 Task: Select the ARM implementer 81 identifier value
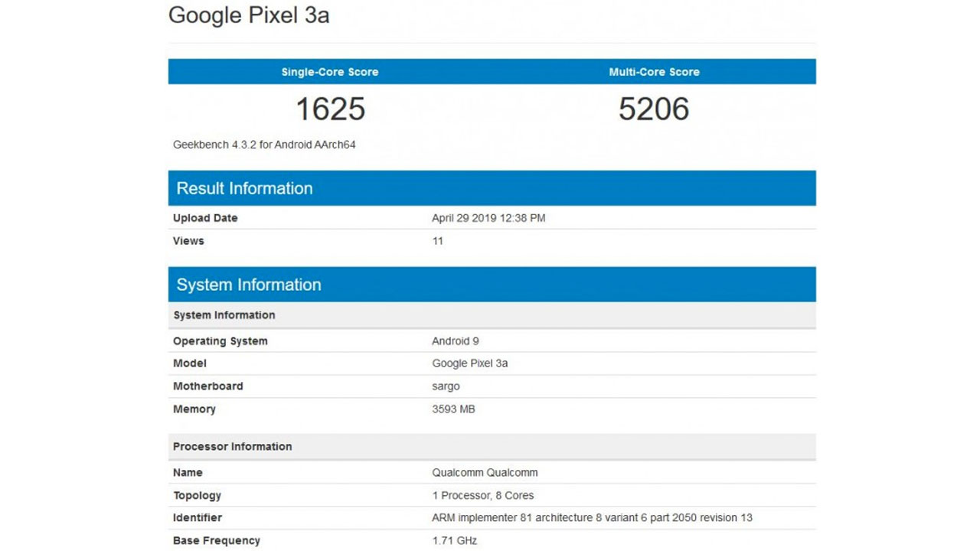592,518
